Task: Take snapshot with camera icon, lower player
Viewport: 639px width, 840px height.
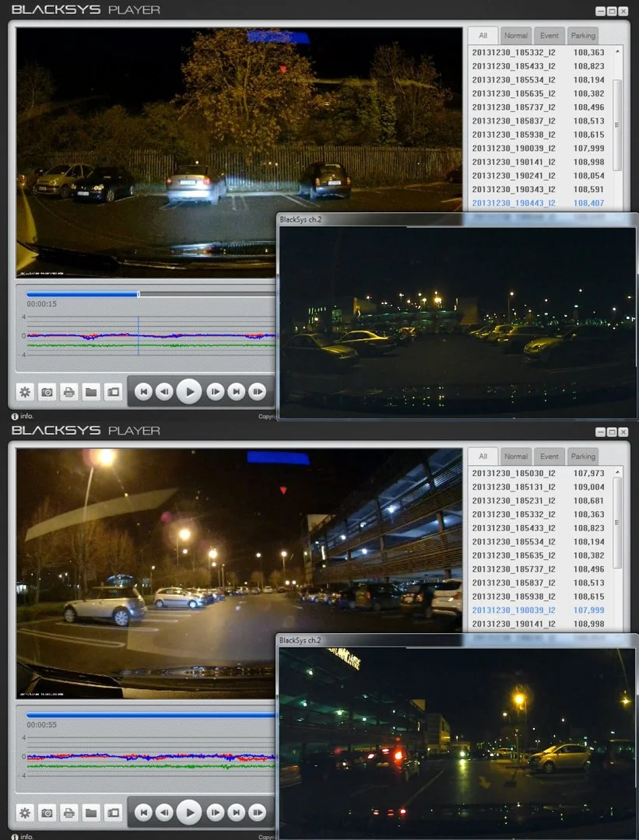Action: pyautogui.click(x=47, y=813)
